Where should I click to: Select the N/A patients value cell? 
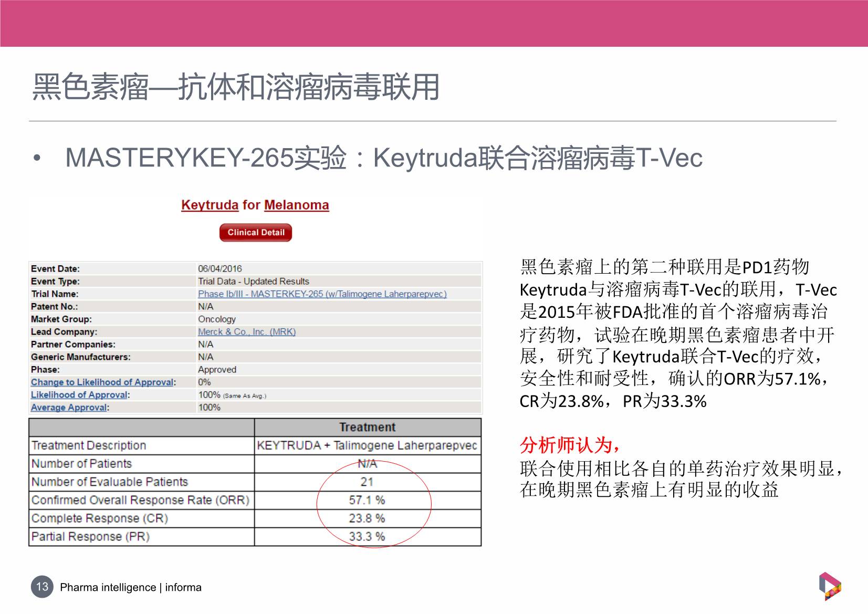click(368, 464)
